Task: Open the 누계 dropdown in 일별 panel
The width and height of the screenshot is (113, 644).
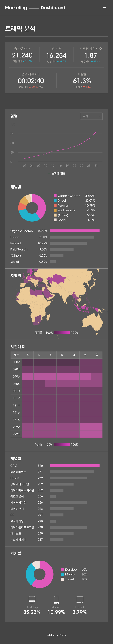Action: click(91, 116)
